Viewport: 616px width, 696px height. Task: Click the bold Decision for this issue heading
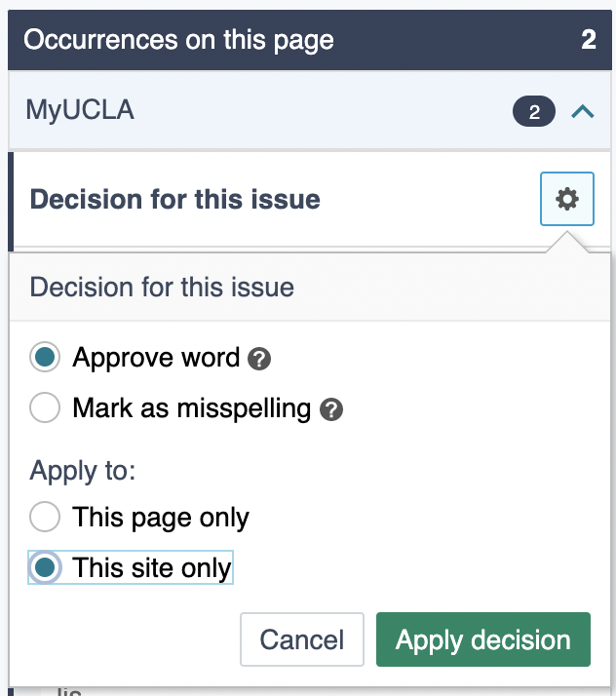point(175,200)
